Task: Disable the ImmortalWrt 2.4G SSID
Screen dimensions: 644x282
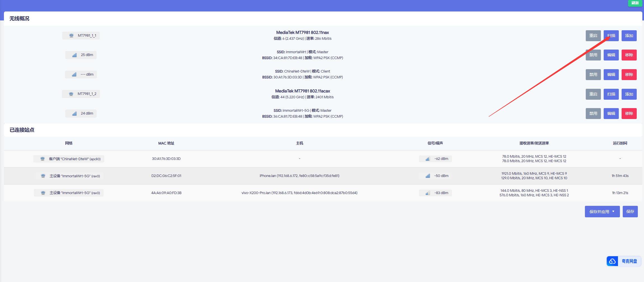Action: coord(593,55)
